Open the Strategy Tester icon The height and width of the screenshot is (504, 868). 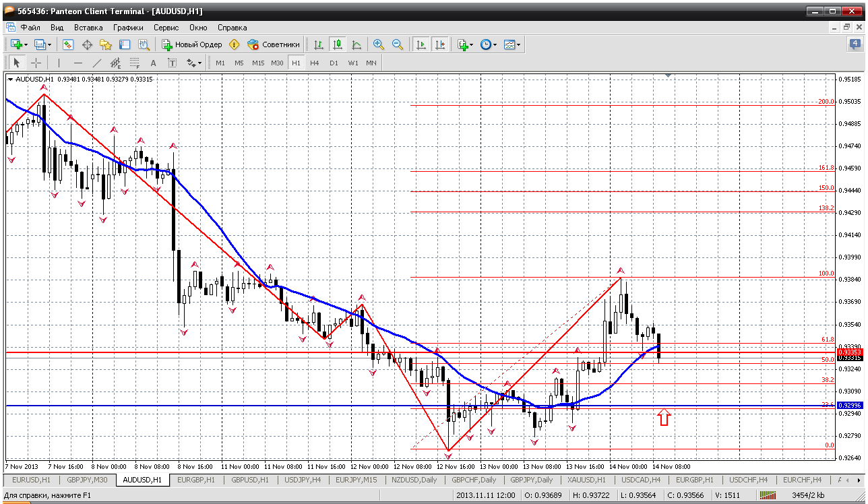coord(144,44)
